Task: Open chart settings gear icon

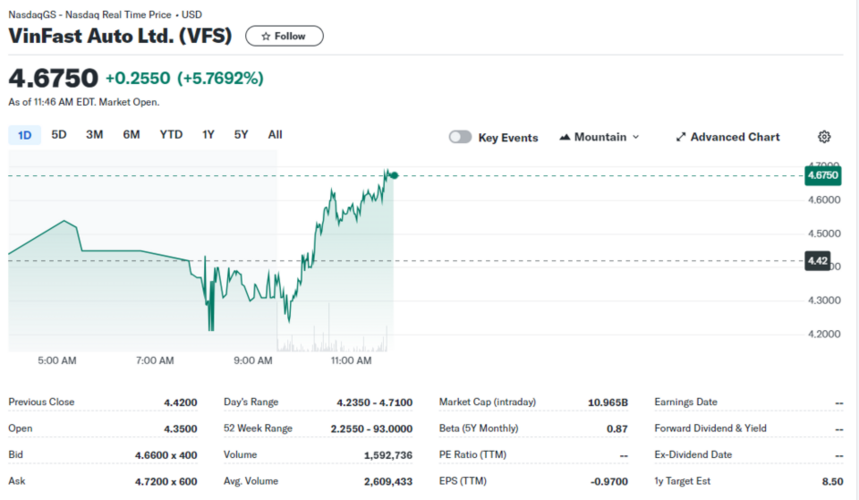Action: click(824, 137)
